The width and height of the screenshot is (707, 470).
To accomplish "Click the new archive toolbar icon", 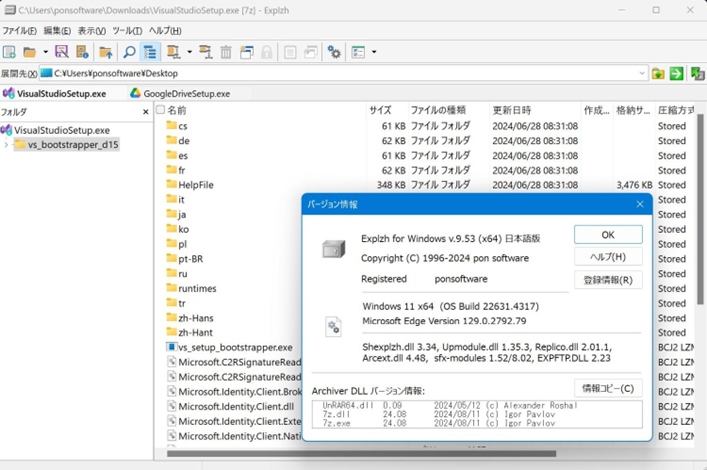I will click(9, 52).
